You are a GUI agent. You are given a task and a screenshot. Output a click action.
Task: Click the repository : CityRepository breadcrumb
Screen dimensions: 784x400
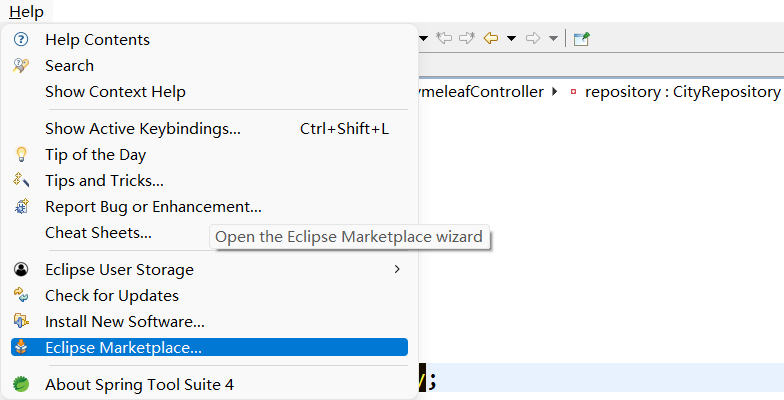[x=681, y=92]
